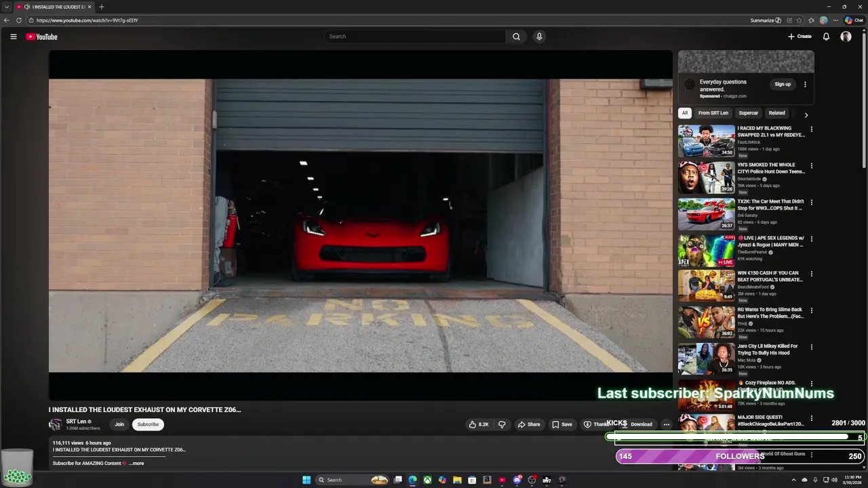Open TX2K Car Meet video thumbnail
This screenshot has width=868, height=488.
tap(707, 214)
